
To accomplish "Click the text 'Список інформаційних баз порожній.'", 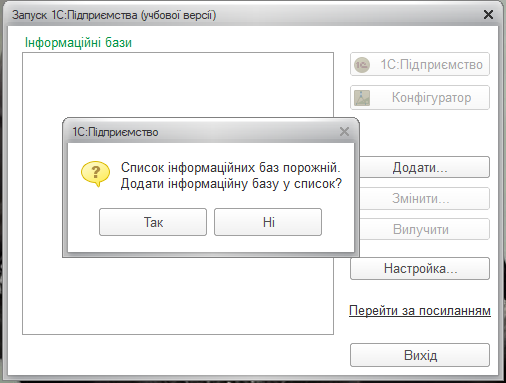I will pyautogui.click(x=231, y=167).
